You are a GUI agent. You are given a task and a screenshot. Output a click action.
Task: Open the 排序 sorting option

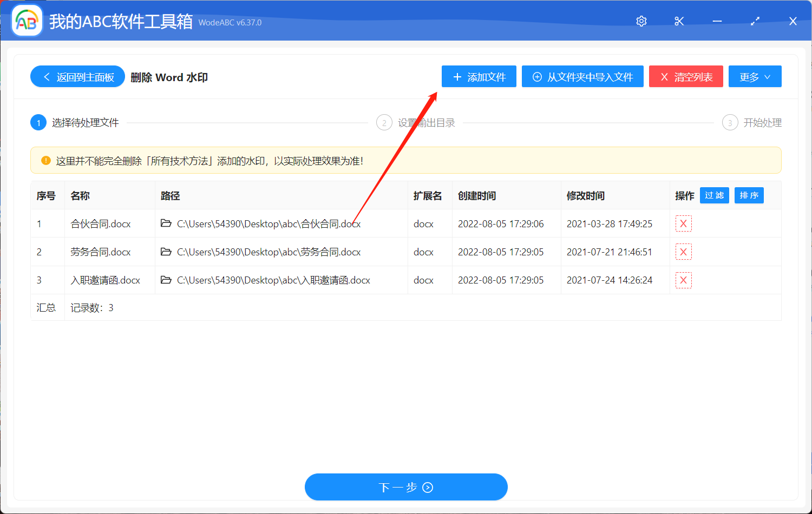pyautogui.click(x=749, y=195)
